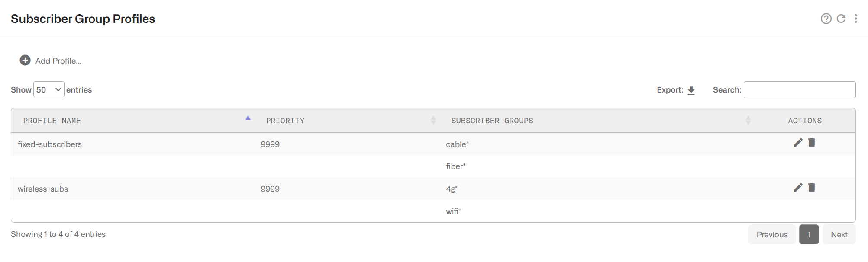Viewport: 868px width, 262px height.
Task: Edit the wireless-subs profile with the pencil icon
Action: [x=798, y=187]
